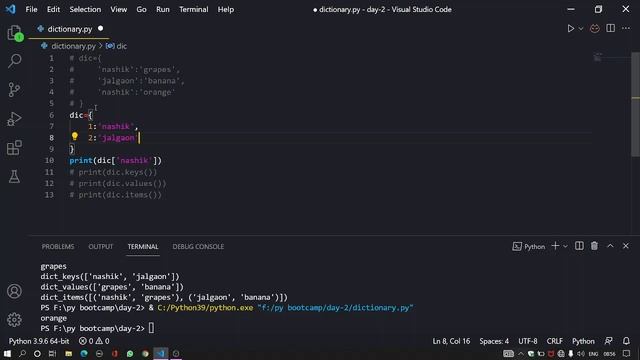Viewport: 640px width, 360px height.
Task: Open the Run and Debug view
Action: pos(14,119)
